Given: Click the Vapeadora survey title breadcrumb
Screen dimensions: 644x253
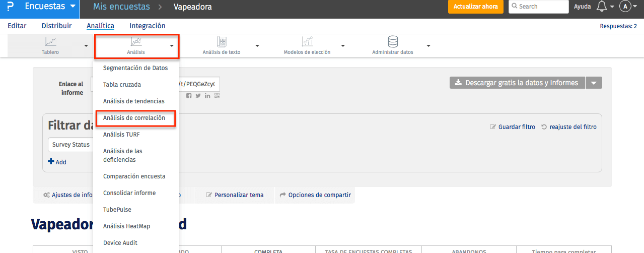Looking at the screenshot, I should point(192,7).
